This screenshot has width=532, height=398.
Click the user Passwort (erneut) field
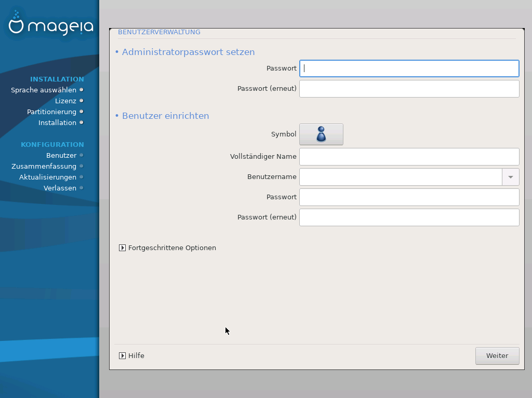click(x=409, y=217)
